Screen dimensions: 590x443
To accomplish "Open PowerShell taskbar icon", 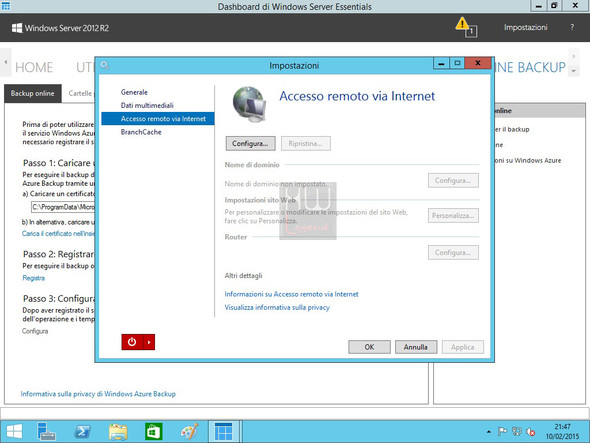I will pos(82,431).
